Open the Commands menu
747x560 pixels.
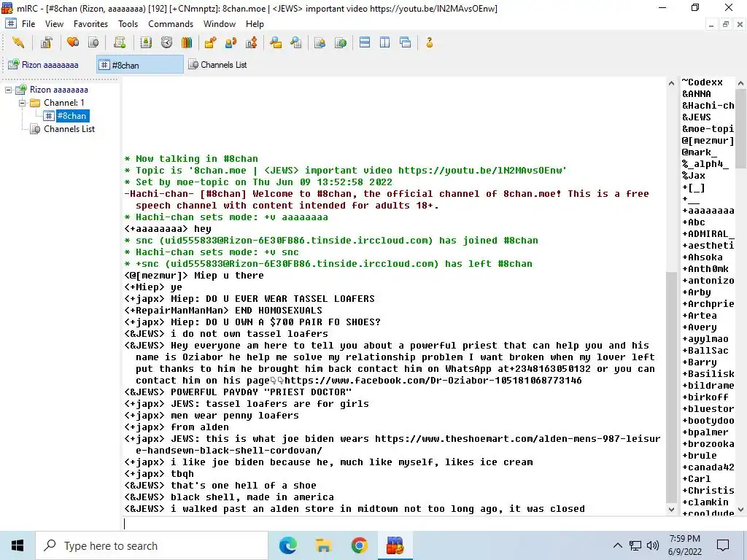171,24
